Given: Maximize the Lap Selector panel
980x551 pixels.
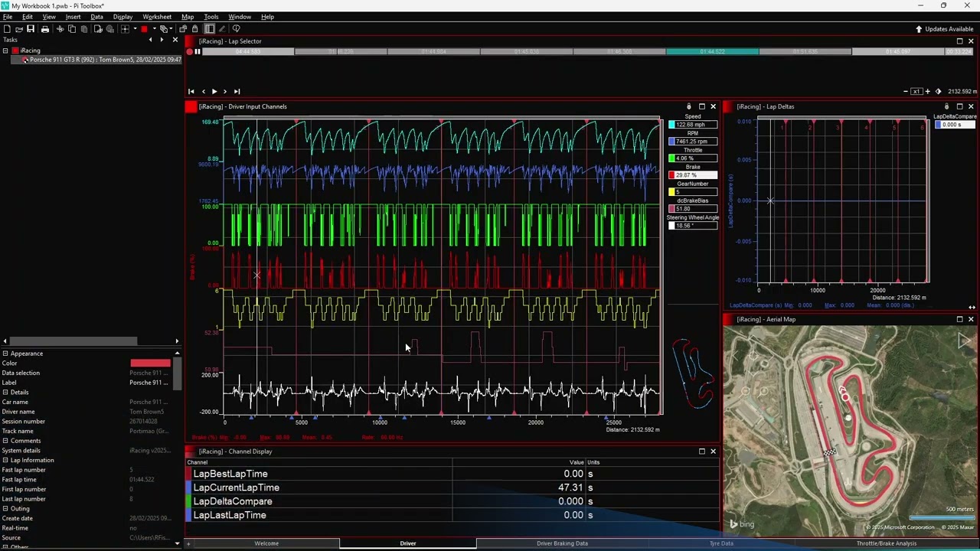Looking at the screenshot, I should pyautogui.click(x=959, y=41).
